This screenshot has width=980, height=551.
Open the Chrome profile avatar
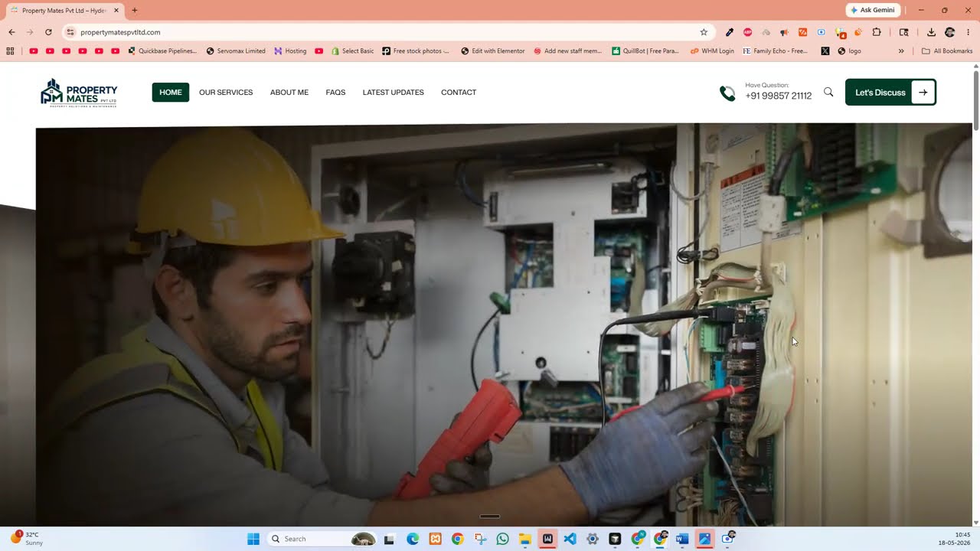tap(950, 32)
